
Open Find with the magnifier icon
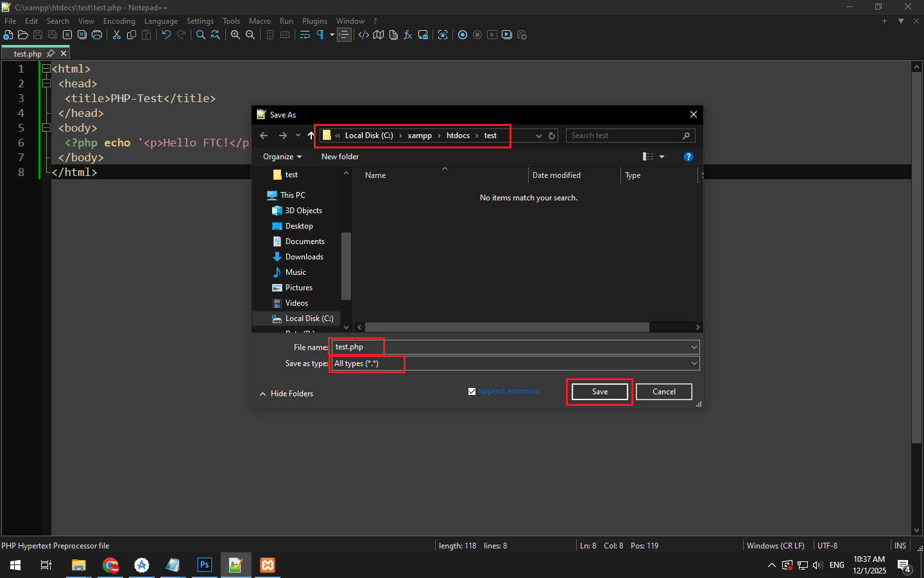coord(201,35)
